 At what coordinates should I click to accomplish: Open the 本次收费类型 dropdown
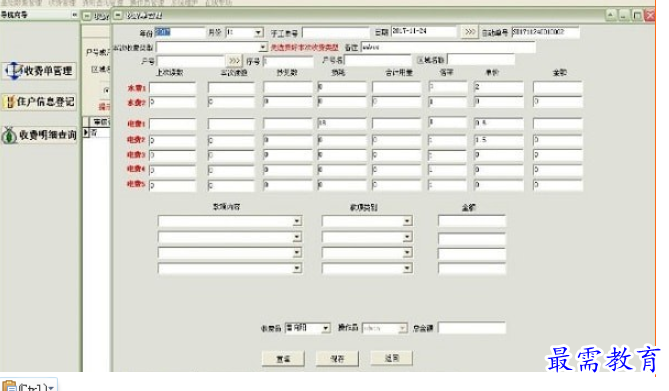click(x=263, y=47)
